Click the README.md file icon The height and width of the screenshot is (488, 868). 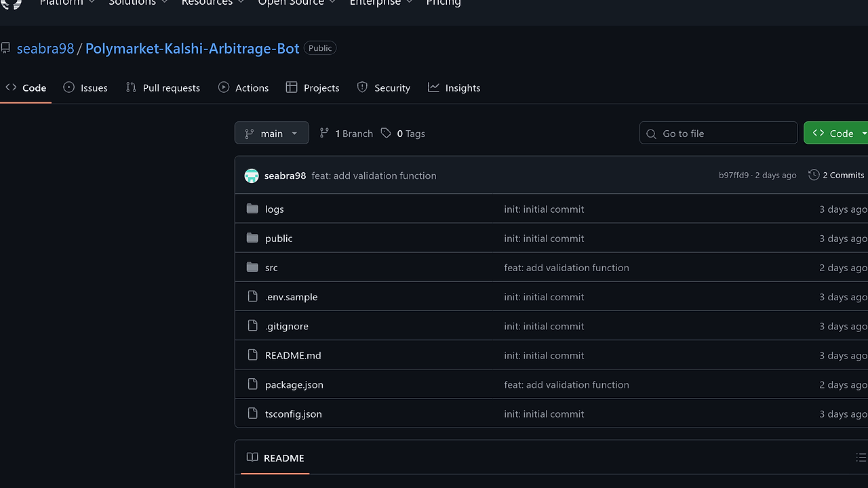(x=252, y=354)
